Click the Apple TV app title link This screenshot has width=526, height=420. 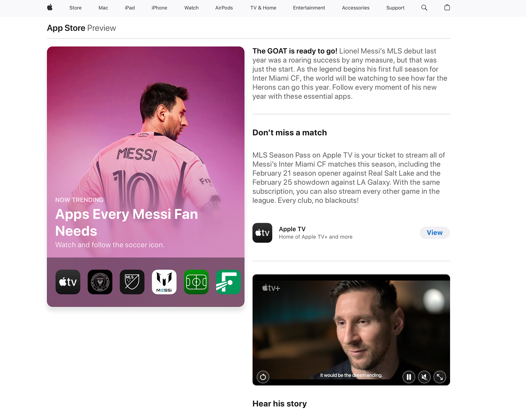pyautogui.click(x=292, y=229)
